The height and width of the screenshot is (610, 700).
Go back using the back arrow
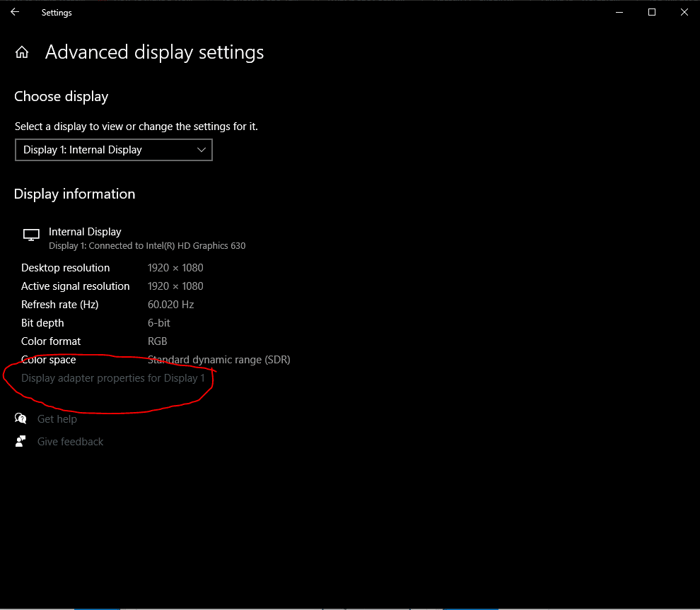pos(15,12)
